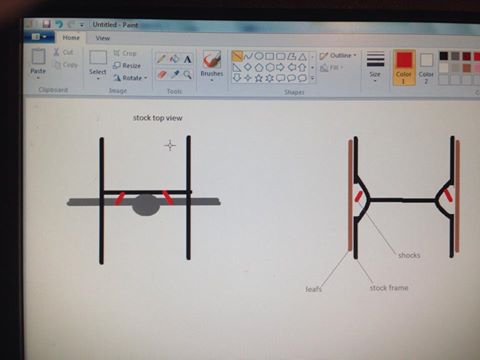
Task: Switch to the View tab
Action: [x=103, y=38]
